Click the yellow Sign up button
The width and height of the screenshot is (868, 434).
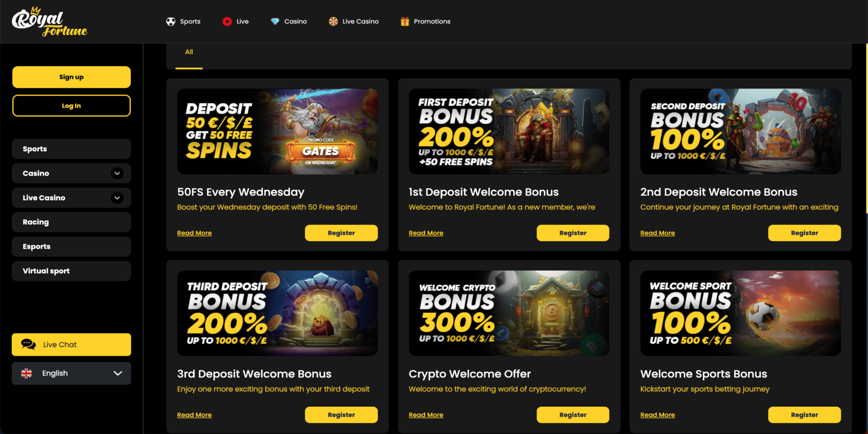[72, 77]
